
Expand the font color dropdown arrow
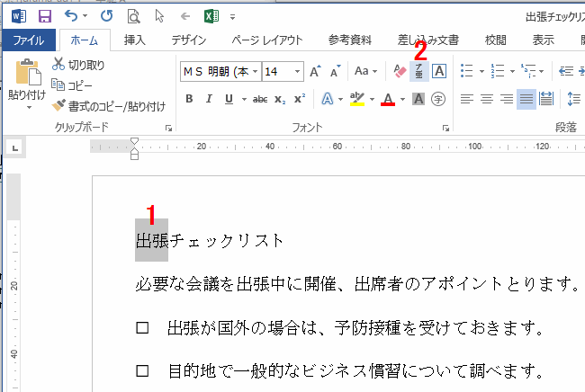(x=401, y=99)
